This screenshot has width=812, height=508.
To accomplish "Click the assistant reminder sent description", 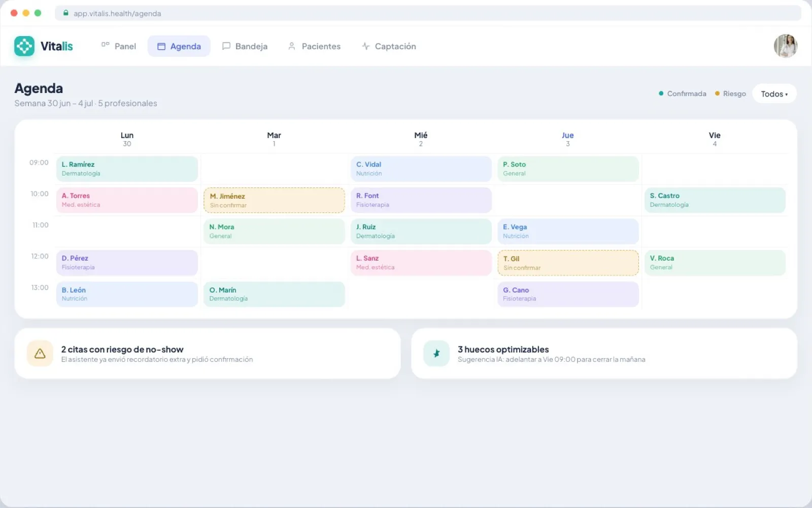I will pos(157,360).
